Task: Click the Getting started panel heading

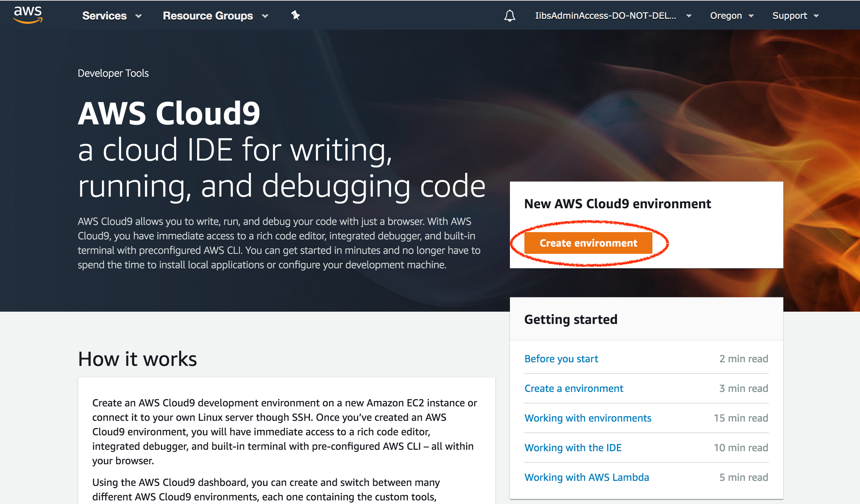Action: point(571,319)
